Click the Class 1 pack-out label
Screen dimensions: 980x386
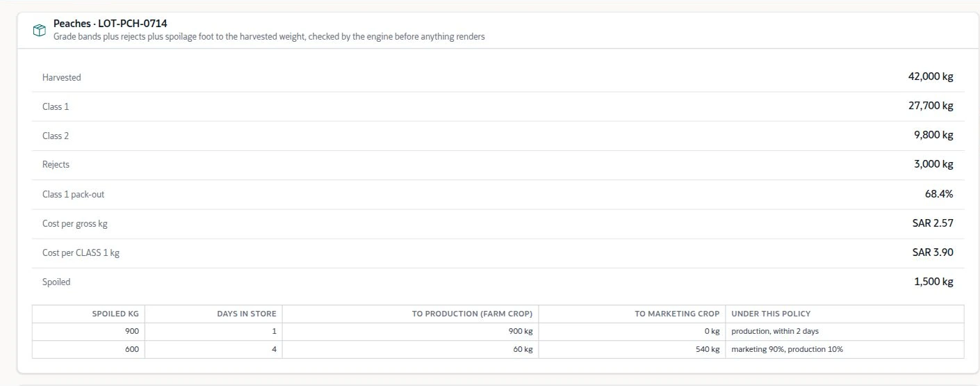pyautogui.click(x=73, y=194)
